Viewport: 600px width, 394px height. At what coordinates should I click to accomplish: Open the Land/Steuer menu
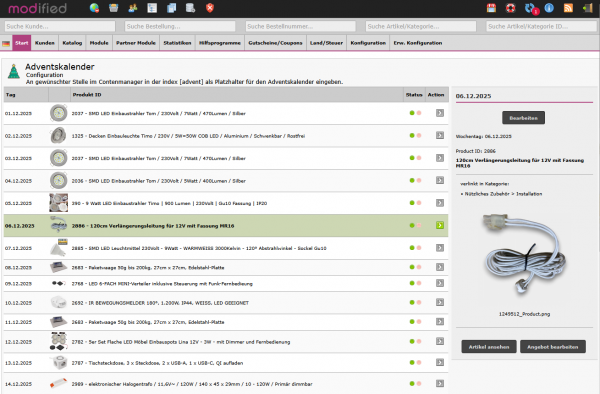coord(326,43)
